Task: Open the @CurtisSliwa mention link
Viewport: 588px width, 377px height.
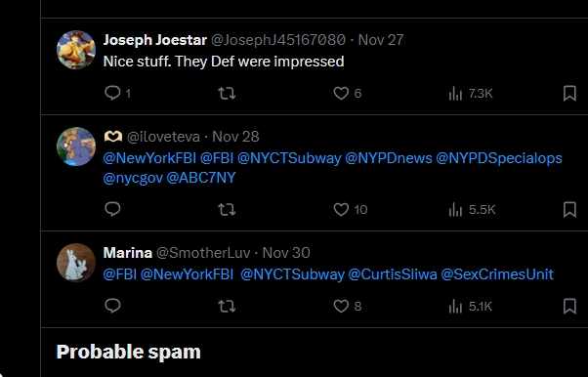Action: point(393,274)
